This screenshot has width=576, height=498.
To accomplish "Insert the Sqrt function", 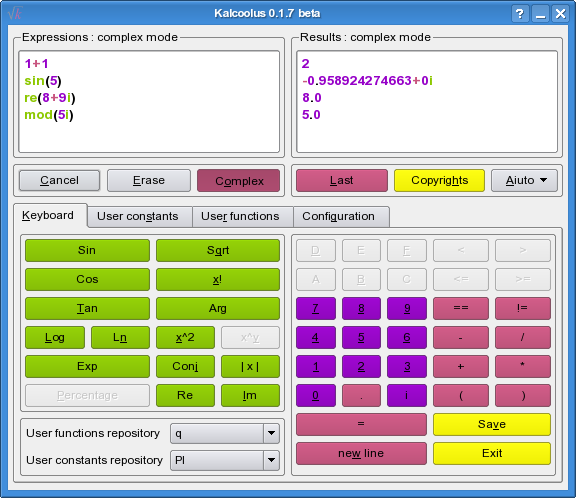I will pyautogui.click(x=218, y=250).
